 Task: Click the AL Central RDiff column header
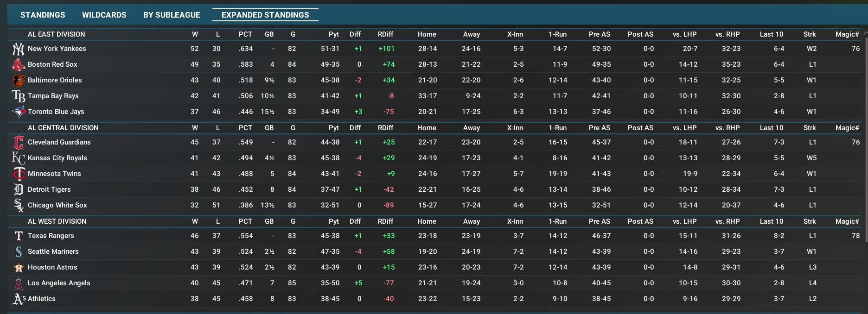click(385, 128)
